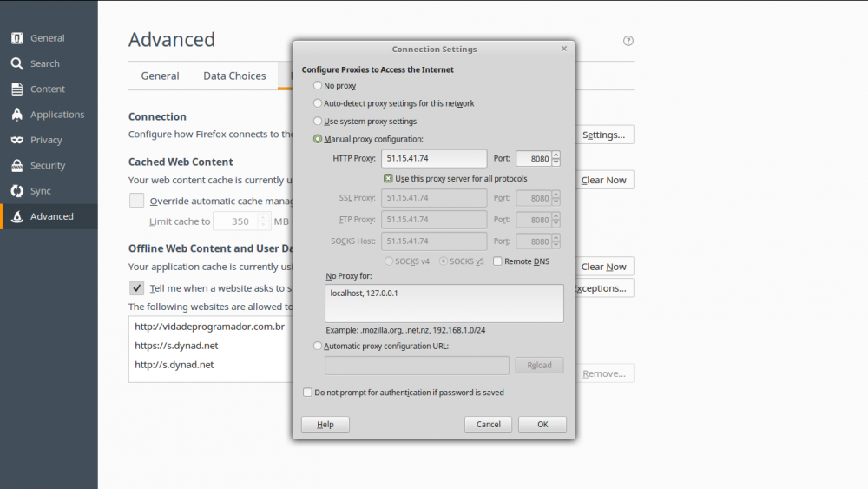The width and height of the screenshot is (868, 489).
Task: Open the Content section icon
Action: click(16, 89)
